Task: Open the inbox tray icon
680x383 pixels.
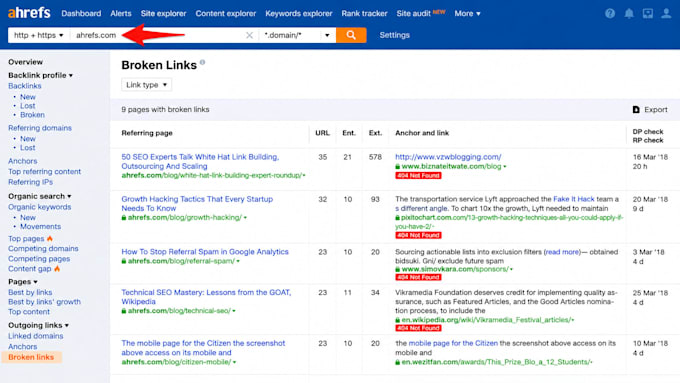Action: pos(647,13)
